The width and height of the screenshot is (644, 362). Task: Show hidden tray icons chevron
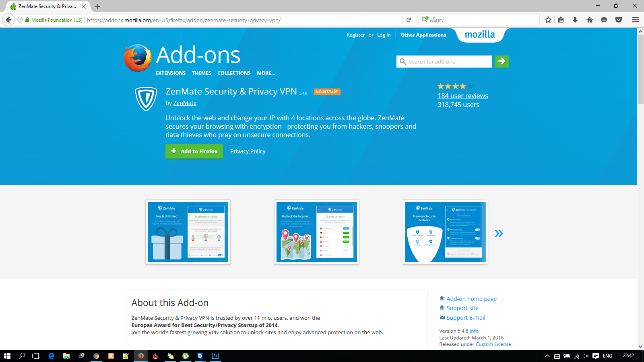coord(547,356)
